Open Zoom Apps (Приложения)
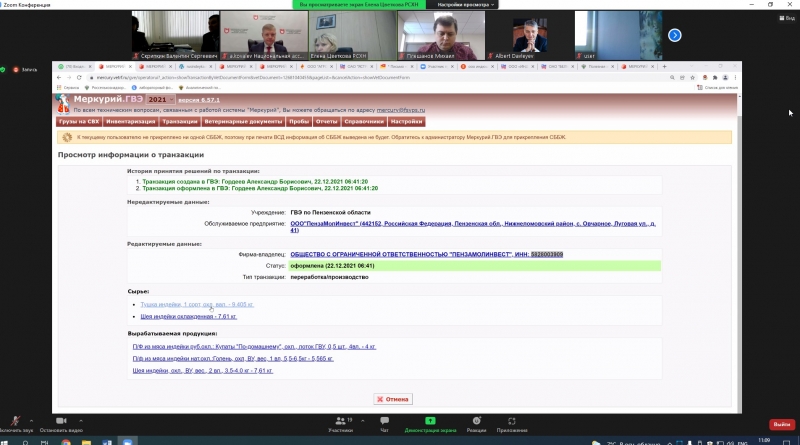This screenshot has width=800, height=445. pyautogui.click(x=512, y=424)
